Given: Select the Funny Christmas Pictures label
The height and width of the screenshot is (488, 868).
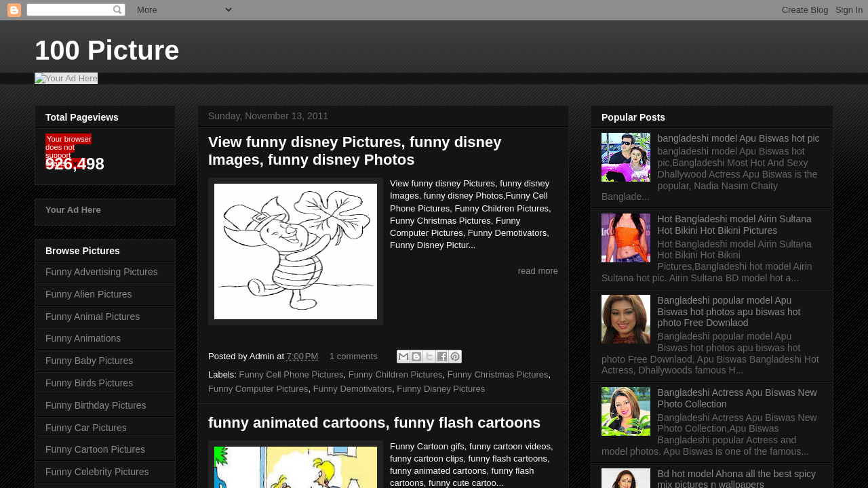Looking at the screenshot, I should coord(498,375).
